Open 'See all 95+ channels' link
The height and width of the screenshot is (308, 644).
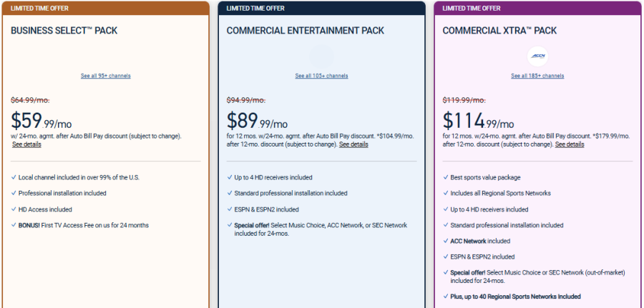106,76
